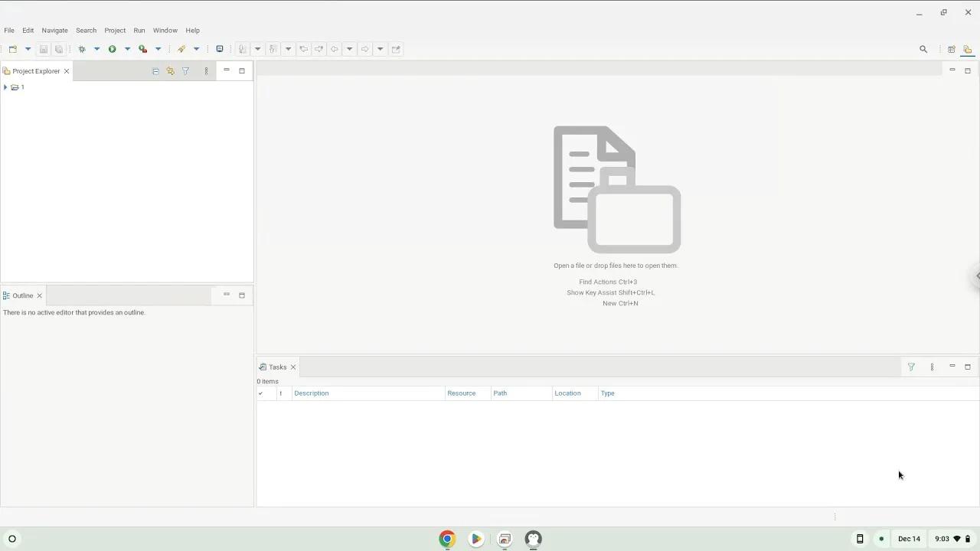Expand the project tree item in Project Explorer

(x=5, y=87)
